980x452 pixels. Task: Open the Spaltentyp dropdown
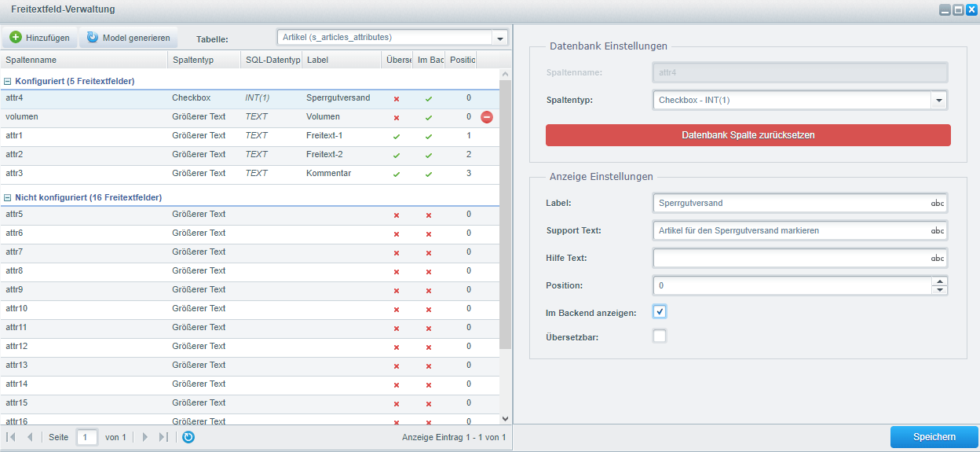[x=938, y=101]
